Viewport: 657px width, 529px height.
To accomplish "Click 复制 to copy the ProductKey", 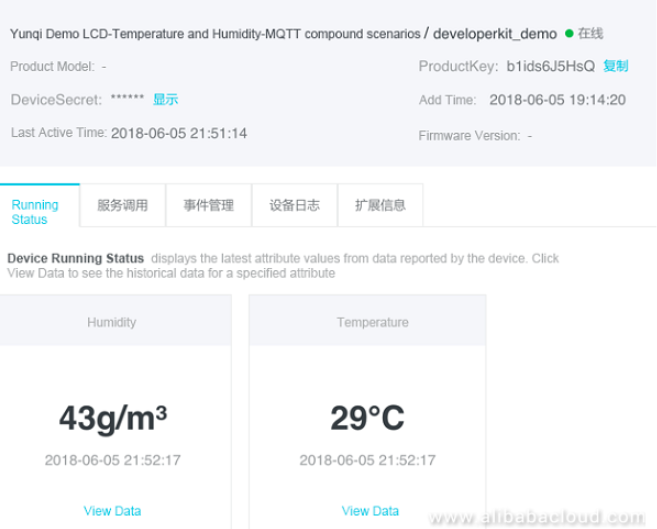I will [616, 66].
